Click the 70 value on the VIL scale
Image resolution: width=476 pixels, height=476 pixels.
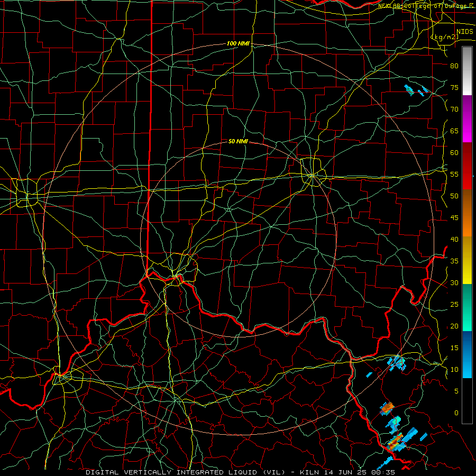[x=454, y=109]
